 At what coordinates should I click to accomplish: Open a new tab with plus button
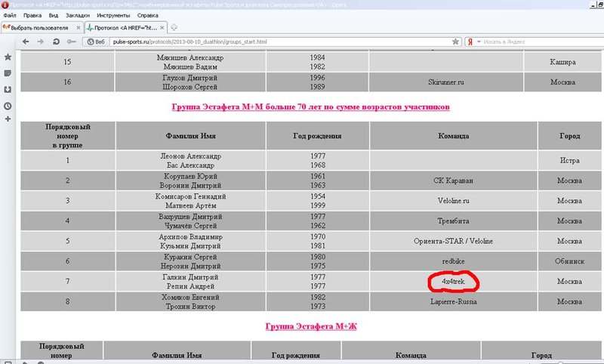(174, 27)
